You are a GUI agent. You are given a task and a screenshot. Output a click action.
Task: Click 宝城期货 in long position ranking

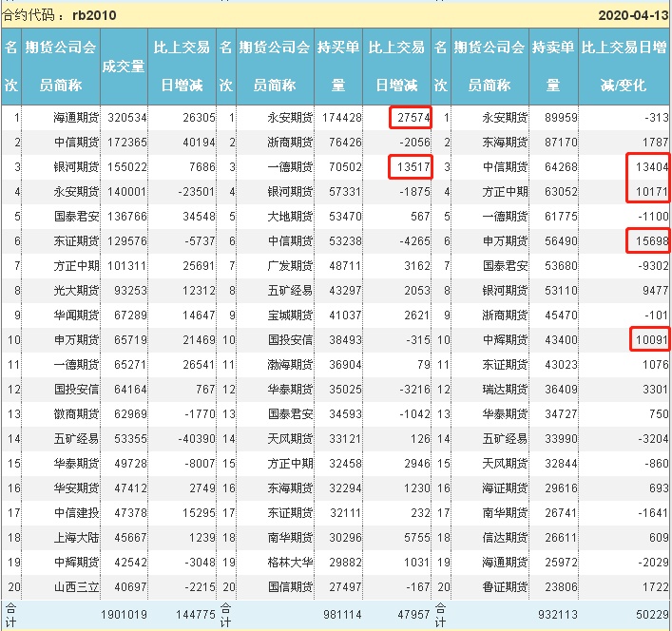tap(290, 315)
